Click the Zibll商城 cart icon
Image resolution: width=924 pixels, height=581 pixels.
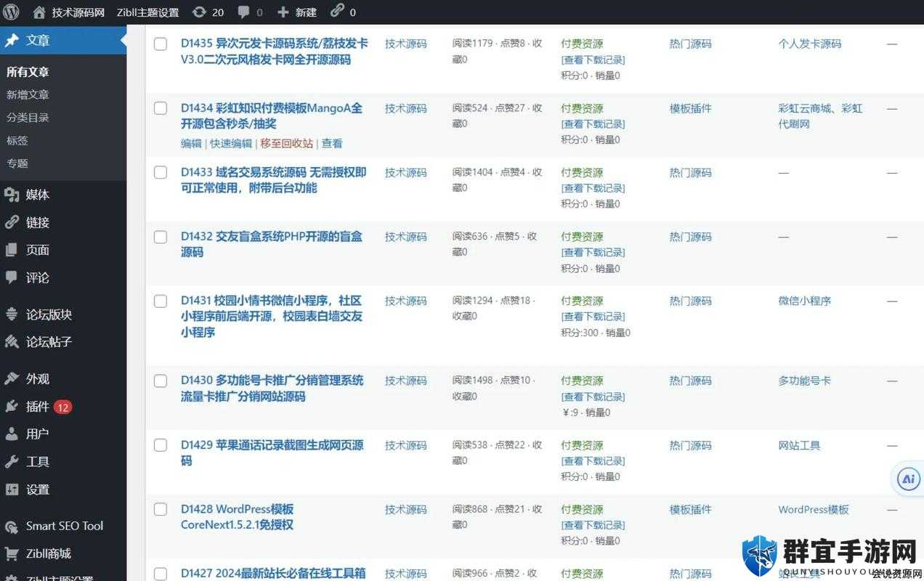tap(12, 553)
